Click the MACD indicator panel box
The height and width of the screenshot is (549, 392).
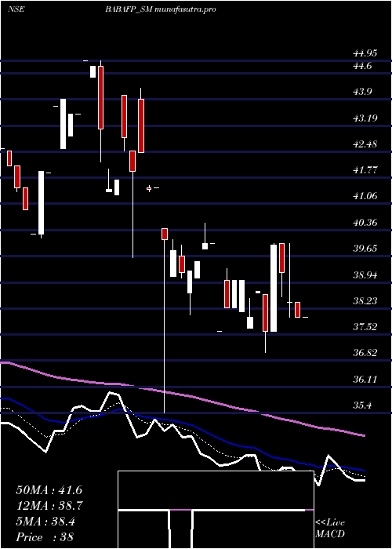click(216, 510)
